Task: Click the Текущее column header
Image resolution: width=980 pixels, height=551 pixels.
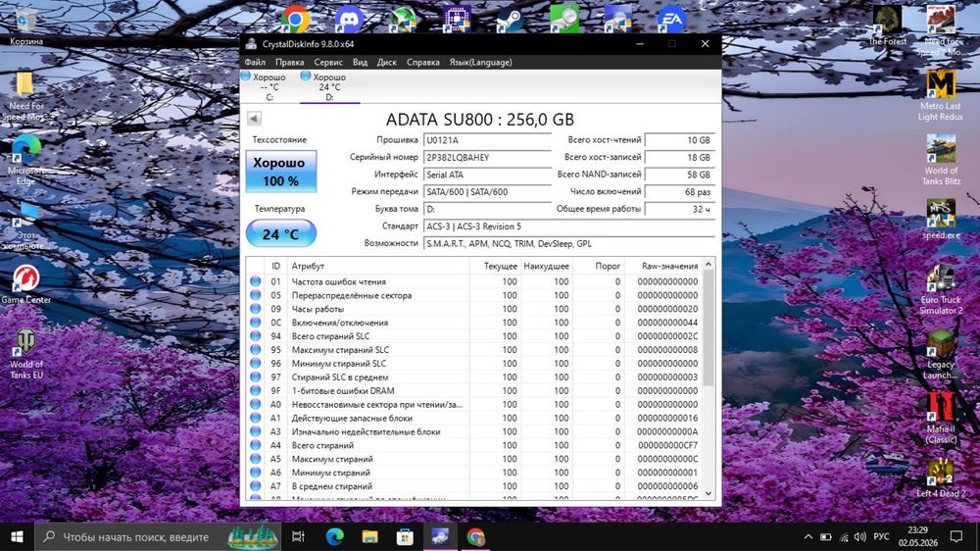Action: coord(495,266)
